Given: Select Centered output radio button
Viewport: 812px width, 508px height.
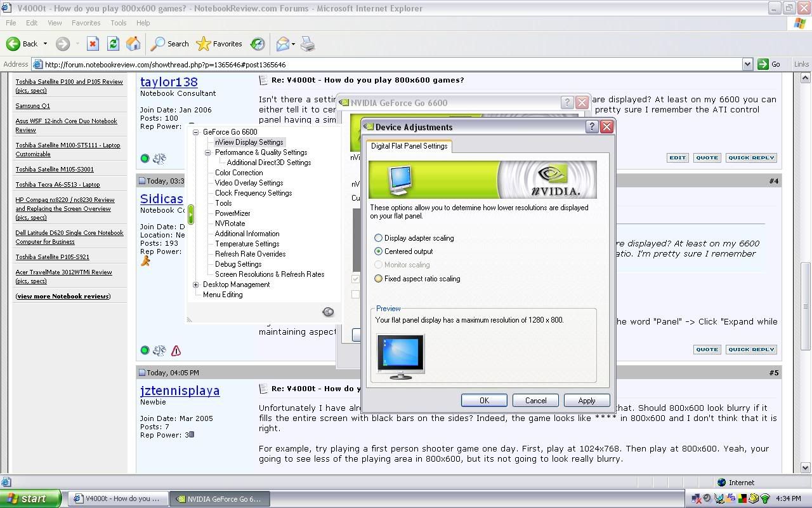Looking at the screenshot, I should (x=379, y=251).
